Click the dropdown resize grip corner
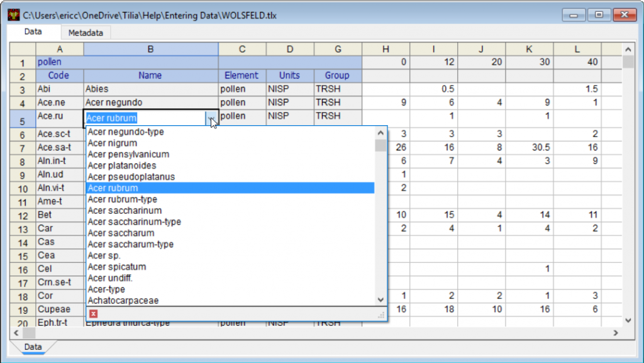644x363 pixels. [x=381, y=315]
